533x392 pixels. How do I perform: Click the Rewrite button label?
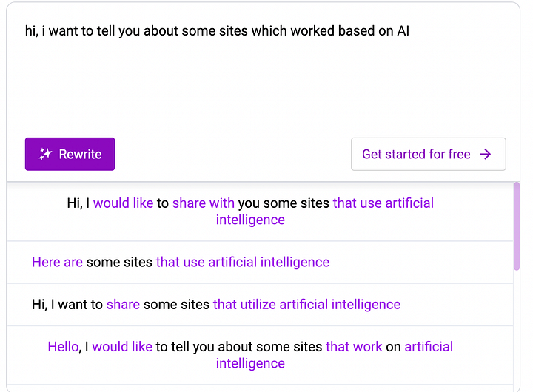(80, 155)
